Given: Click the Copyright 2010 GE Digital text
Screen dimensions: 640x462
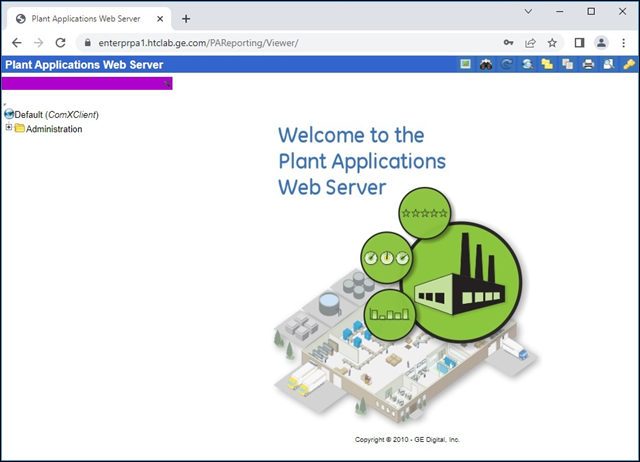Looking at the screenshot, I should [407, 440].
